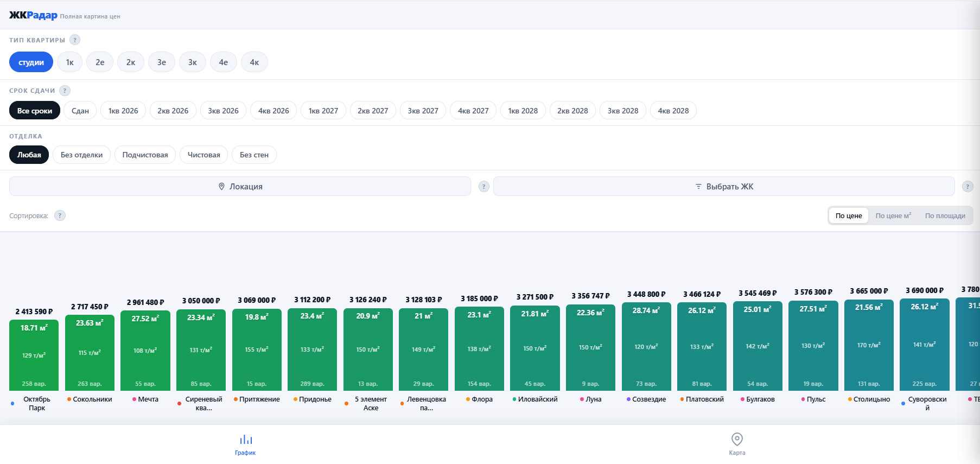Open the Локация selector
The height and width of the screenshot is (464, 980).
pos(240,186)
